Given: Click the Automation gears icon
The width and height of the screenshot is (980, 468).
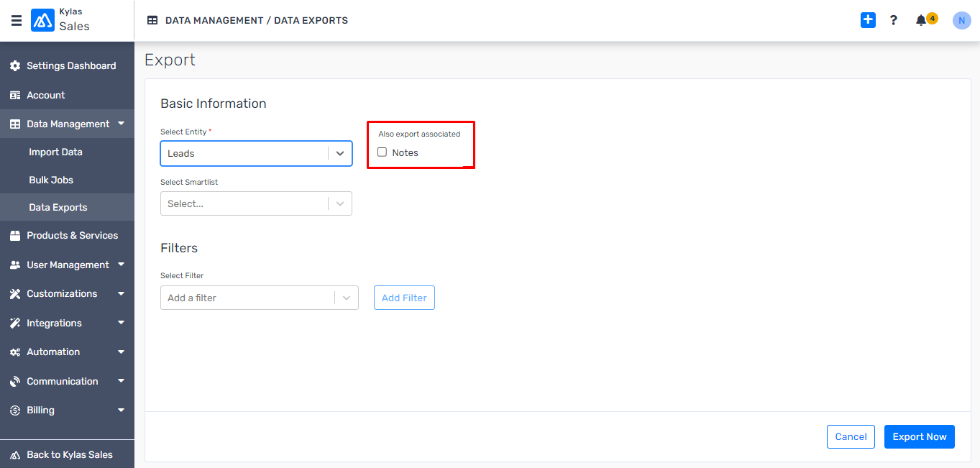Looking at the screenshot, I should (15, 352).
